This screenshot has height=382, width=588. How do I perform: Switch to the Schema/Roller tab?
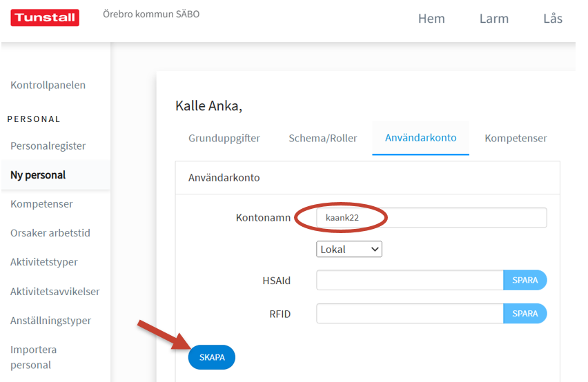point(323,138)
